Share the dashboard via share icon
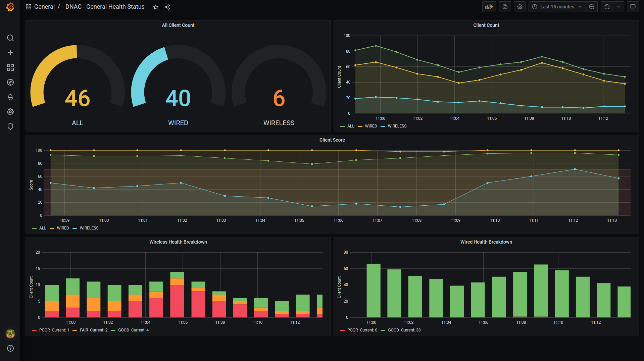 pos(167,7)
